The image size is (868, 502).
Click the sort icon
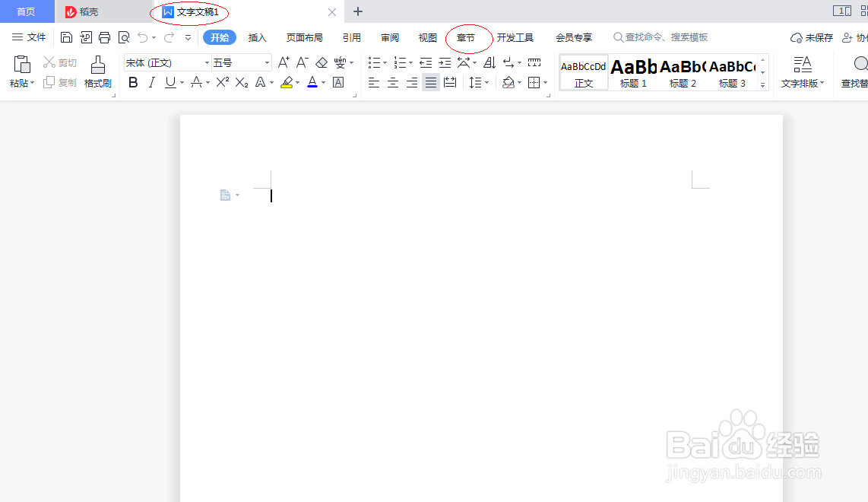pos(489,62)
